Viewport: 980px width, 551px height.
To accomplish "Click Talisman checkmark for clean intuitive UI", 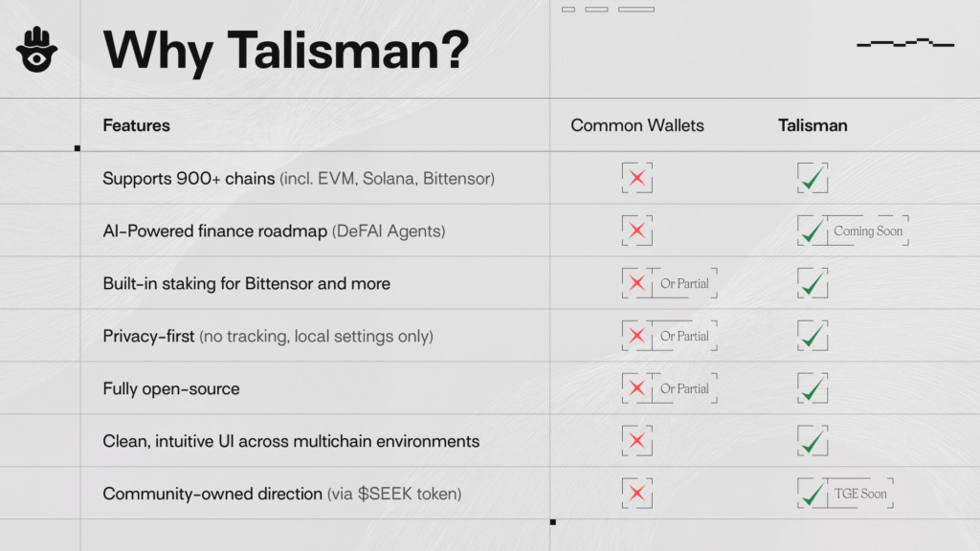I will (x=813, y=441).
